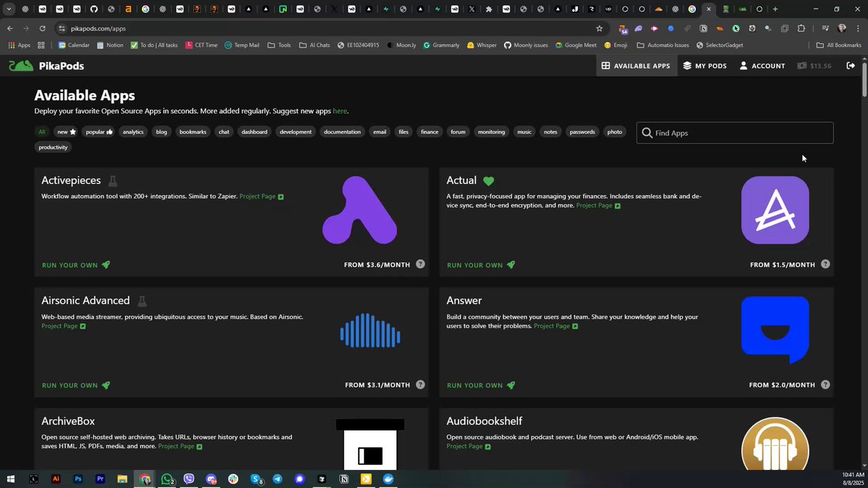Image resolution: width=868 pixels, height=488 pixels.
Task: Click the flask icon next to Activepieces
Action: [113, 181]
